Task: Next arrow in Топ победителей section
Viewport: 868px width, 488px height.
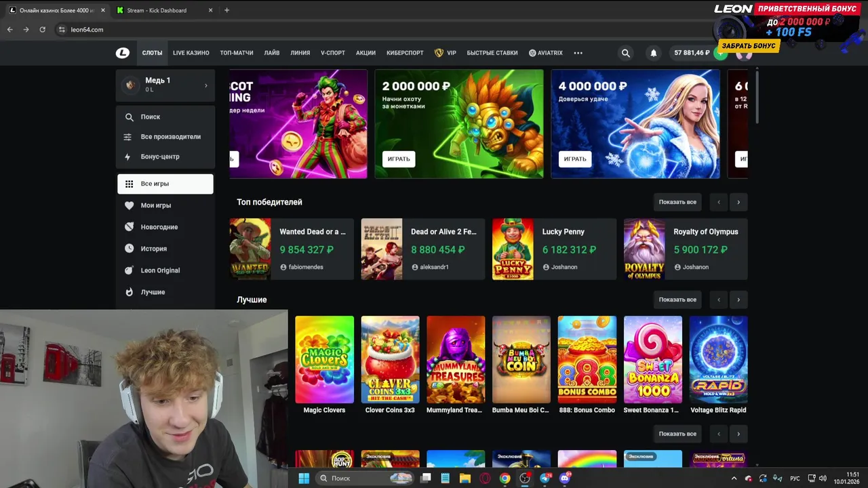Action: coord(738,202)
